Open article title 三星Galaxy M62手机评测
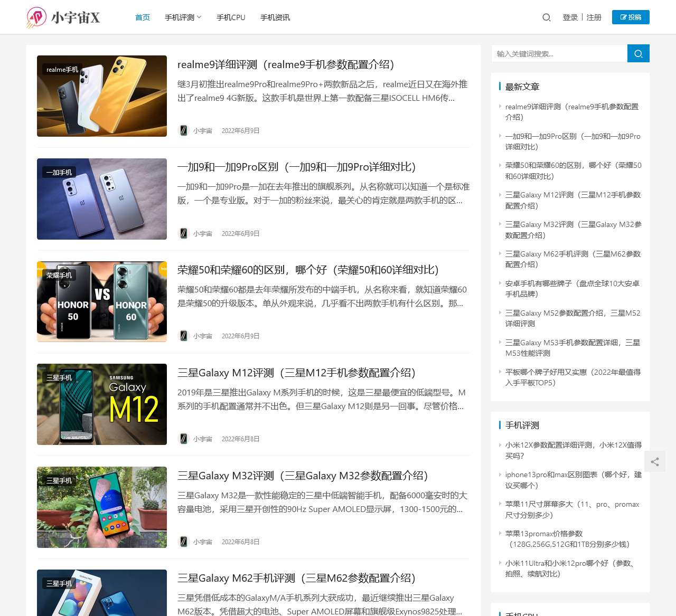The width and height of the screenshot is (676, 616). pos(296,578)
